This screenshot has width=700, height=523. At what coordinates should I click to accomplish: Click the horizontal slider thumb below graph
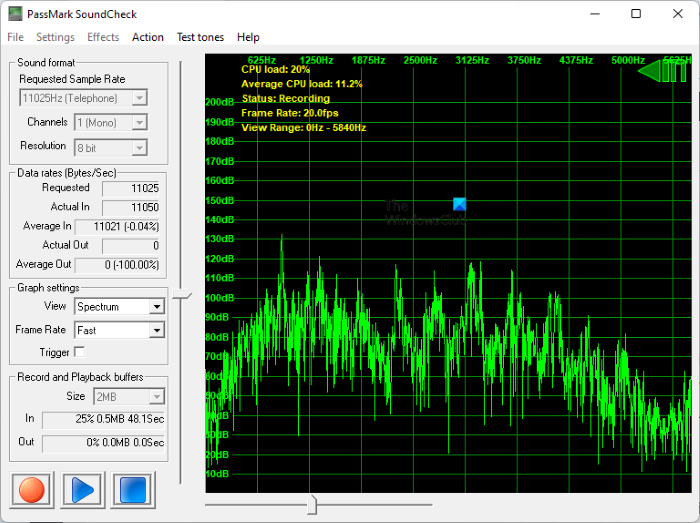click(x=312, y=504)
